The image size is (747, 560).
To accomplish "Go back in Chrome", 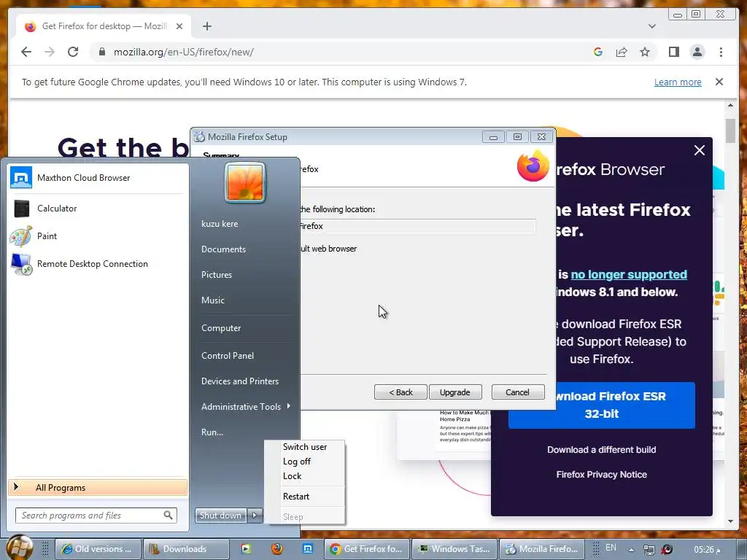I will (26, 52).
